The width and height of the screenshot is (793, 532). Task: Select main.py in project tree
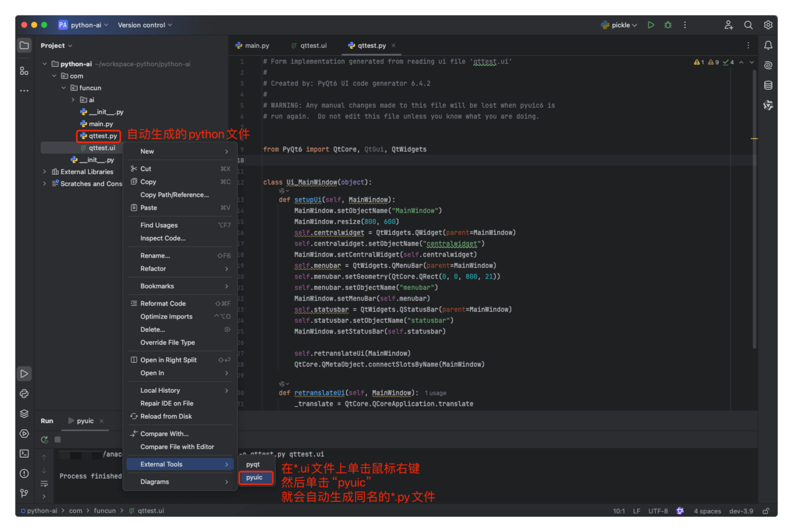click(97, 124)
